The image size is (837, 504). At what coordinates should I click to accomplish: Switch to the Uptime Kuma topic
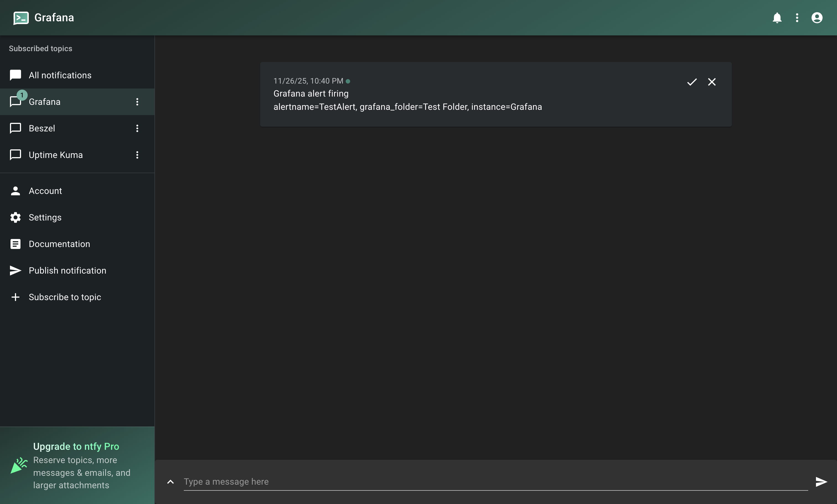(x=55, y=155)
